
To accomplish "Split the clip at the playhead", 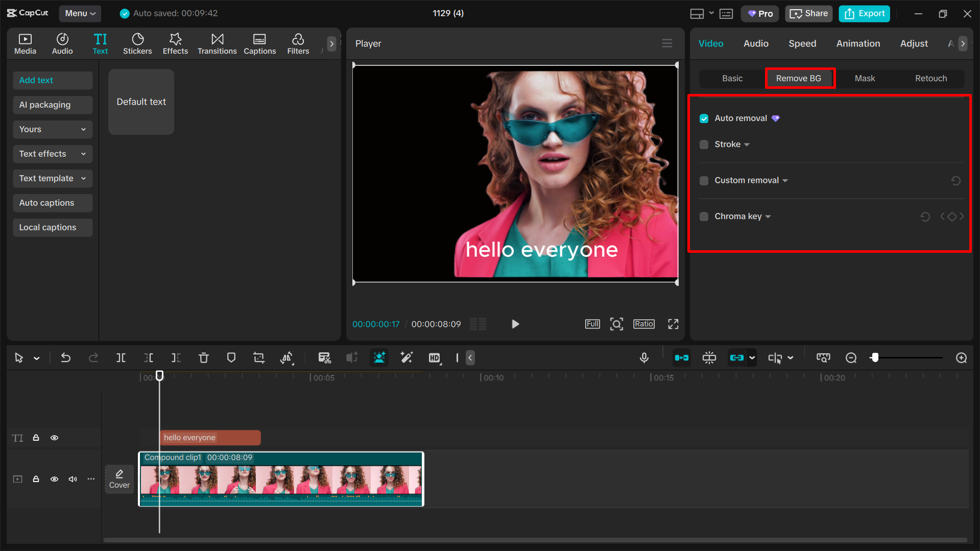I will coord(121,357).
